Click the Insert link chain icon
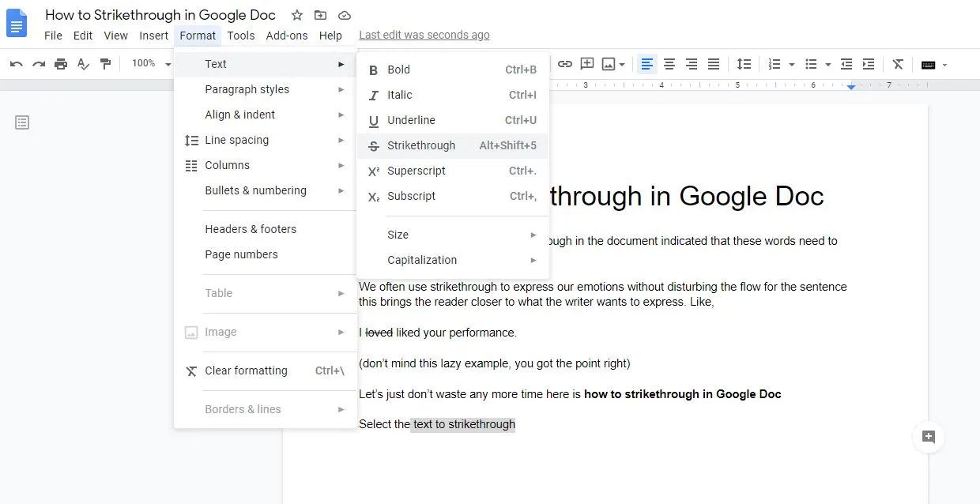 [x=565, y=64]
